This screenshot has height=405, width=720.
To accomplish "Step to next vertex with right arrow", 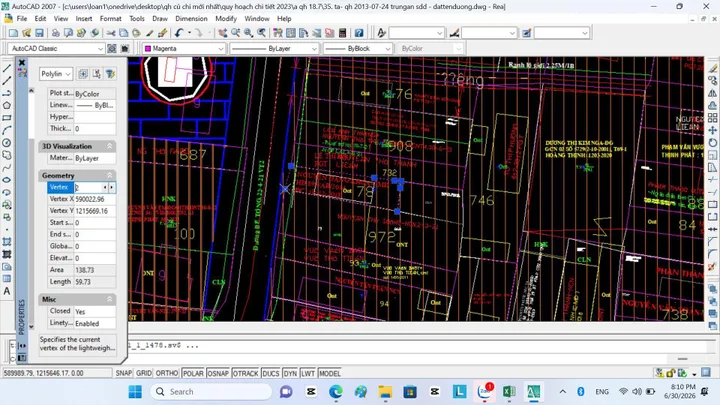I will tap(112, 187).
